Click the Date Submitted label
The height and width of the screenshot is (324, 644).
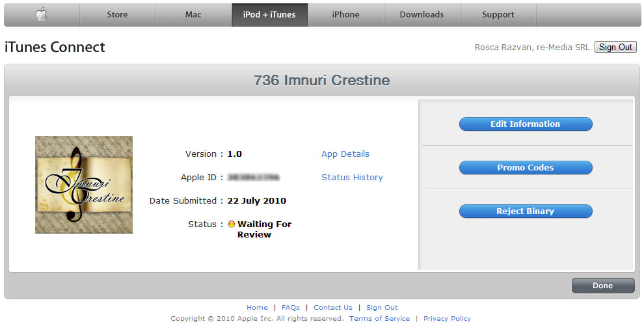pos(183,201)
